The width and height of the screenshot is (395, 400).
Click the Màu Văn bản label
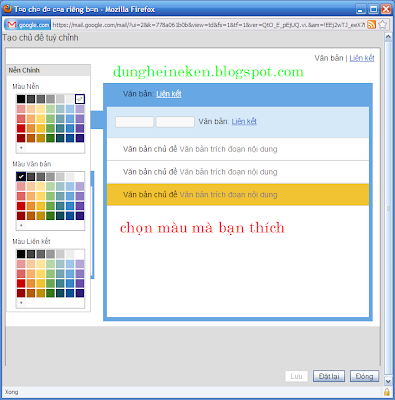click(32, 164)
